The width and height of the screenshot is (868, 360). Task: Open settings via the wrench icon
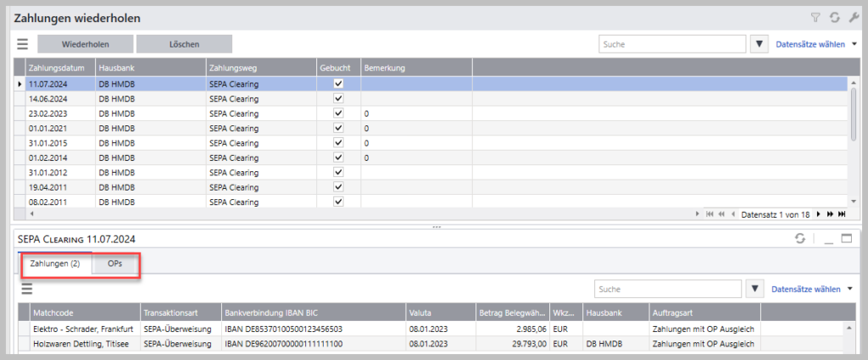click(852, 18)
